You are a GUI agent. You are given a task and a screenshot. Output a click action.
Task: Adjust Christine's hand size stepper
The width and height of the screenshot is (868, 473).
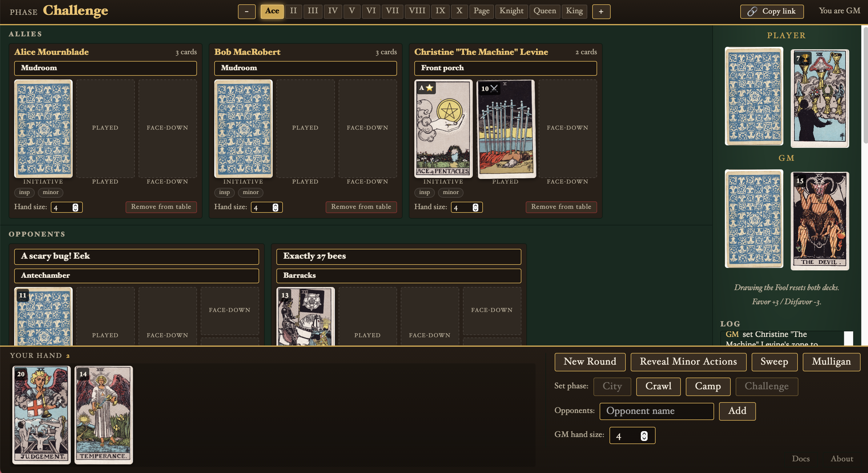(x=476, y=207)
